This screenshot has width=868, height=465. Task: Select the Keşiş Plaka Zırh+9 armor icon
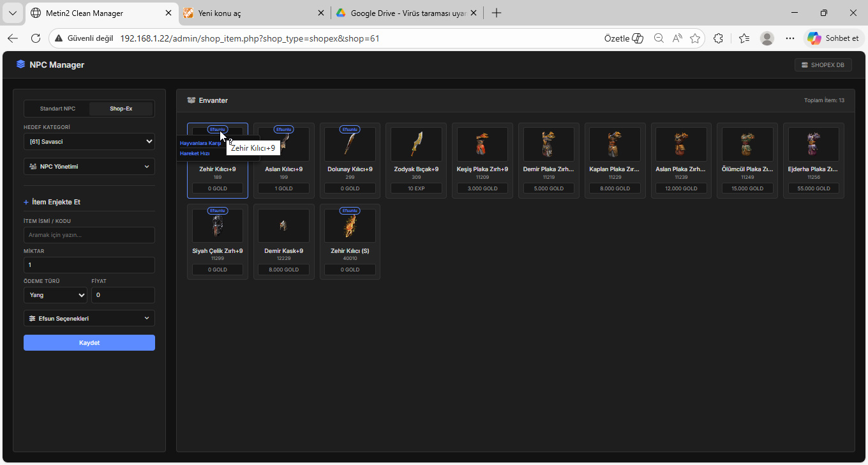click(483, 144)
